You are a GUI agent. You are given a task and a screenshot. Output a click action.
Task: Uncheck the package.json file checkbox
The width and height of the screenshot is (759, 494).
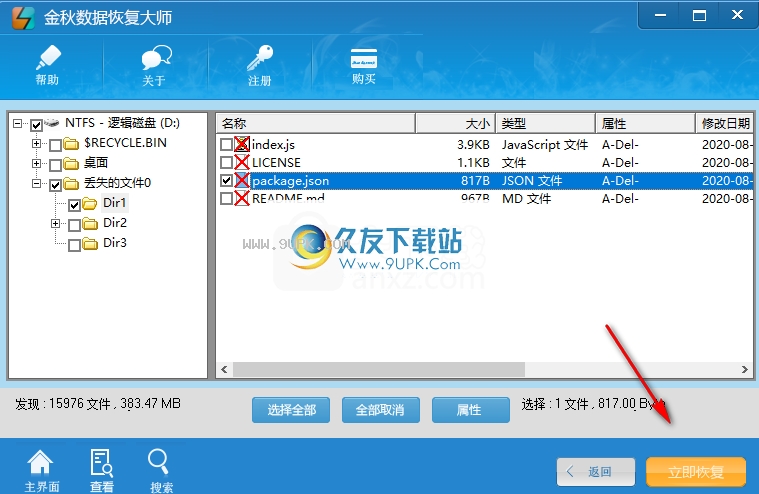tap(226, 180)
